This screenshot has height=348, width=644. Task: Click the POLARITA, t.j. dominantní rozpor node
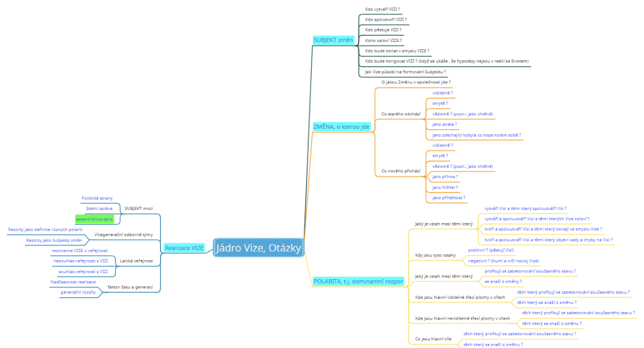(x=358, y=281)
